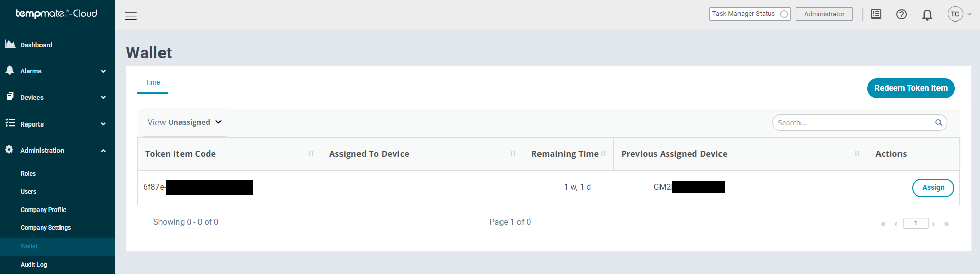
Task: Click the Redeem Token Item button
Action: [x=911, y=88]
